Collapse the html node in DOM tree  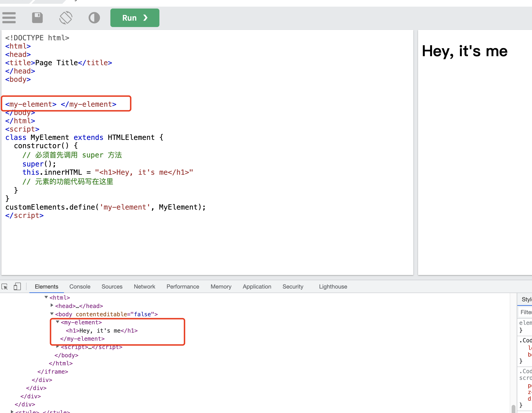click(46, 297)
